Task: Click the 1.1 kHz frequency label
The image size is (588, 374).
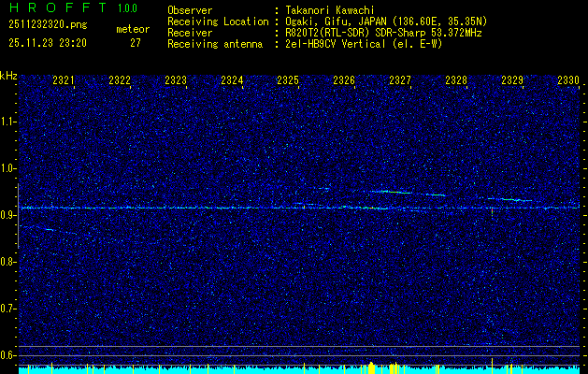Action: tap(7, 122)
